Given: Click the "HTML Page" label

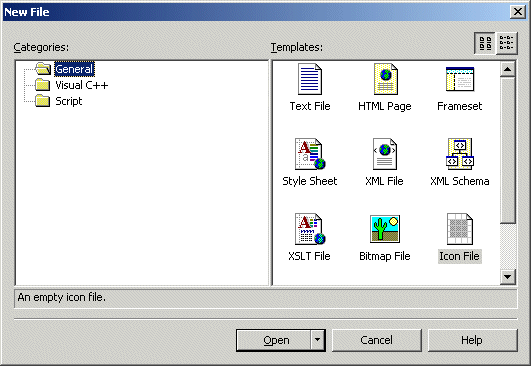Looking at the screenshot, I should click(x=385, y=106).
